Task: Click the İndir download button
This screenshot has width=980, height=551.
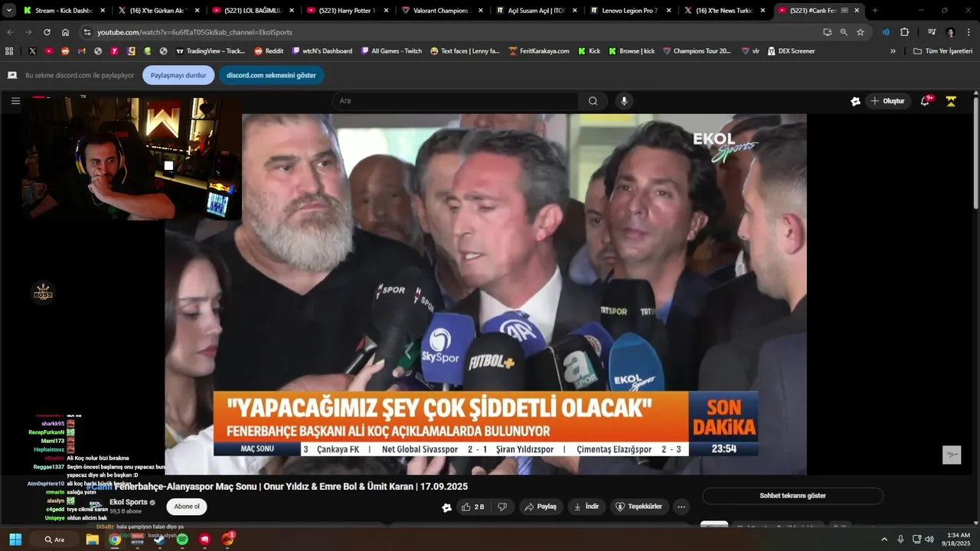Action: click(586, 507)
